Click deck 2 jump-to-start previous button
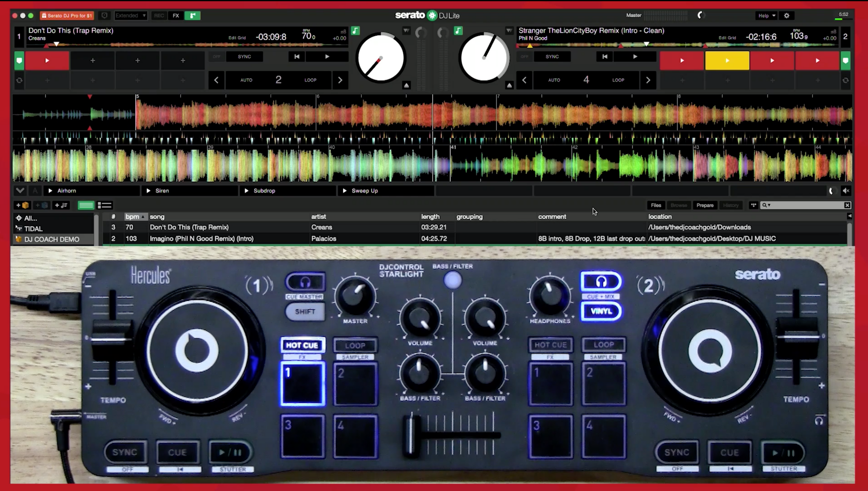This screenshot has height=491, width=868. 604,57
